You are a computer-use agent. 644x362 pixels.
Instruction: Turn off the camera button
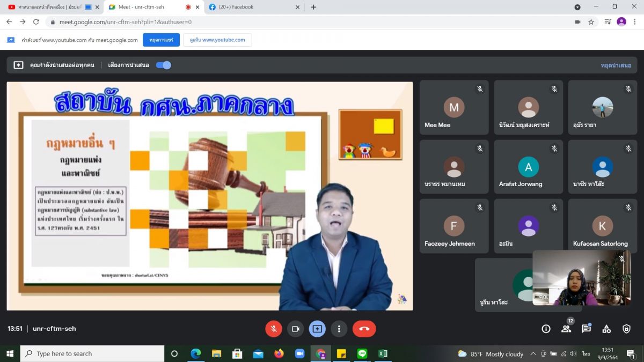[295, 329]
